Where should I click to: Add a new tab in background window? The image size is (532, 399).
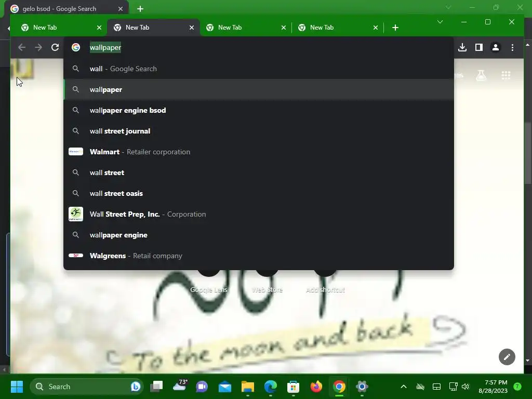pyautogui.click(x=140, y=9)
